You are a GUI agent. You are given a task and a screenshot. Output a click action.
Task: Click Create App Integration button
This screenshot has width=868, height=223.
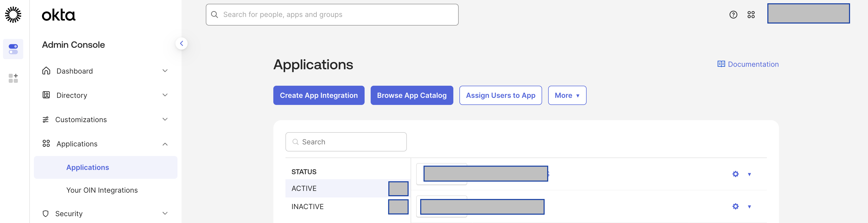coord(318,95)
